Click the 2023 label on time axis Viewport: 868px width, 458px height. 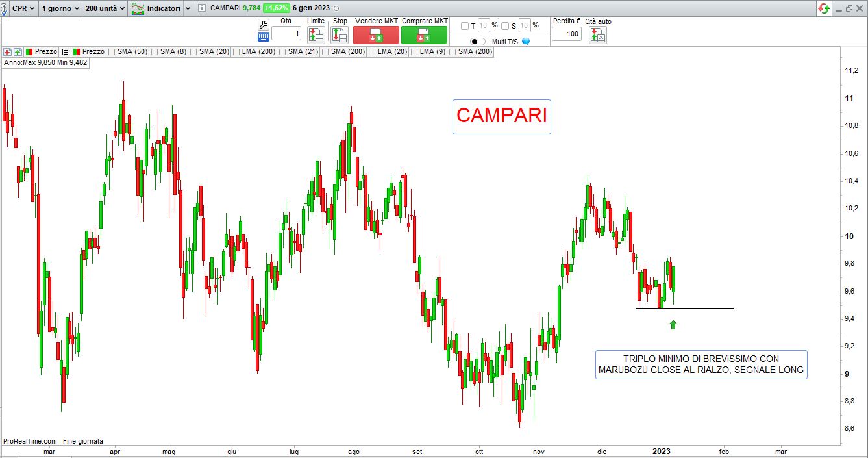tap(662, 452)
